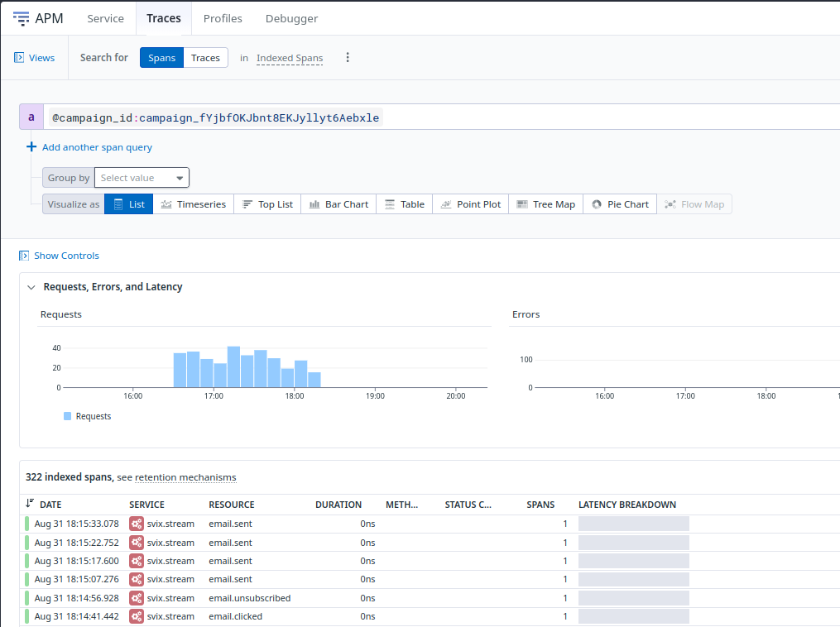The height and width of the screenshot is (627, 840).
Task: Open the Service tab
Action: [x=106, y=18]
